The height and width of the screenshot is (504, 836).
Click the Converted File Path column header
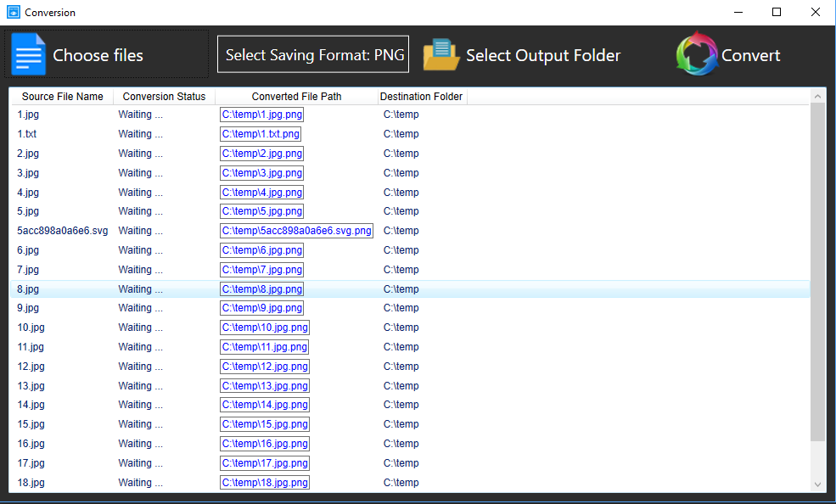(296, 97)
